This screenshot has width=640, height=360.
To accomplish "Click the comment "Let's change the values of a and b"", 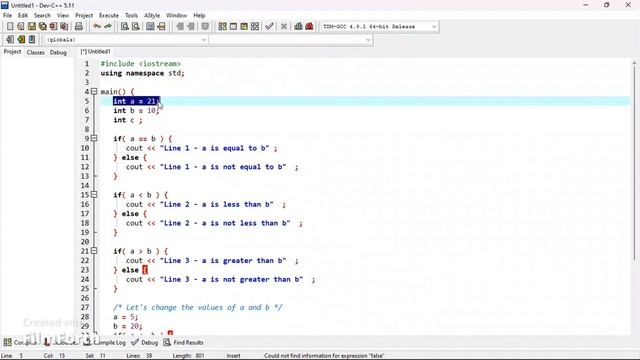I will pyautogui.click(x=198, y=307).
